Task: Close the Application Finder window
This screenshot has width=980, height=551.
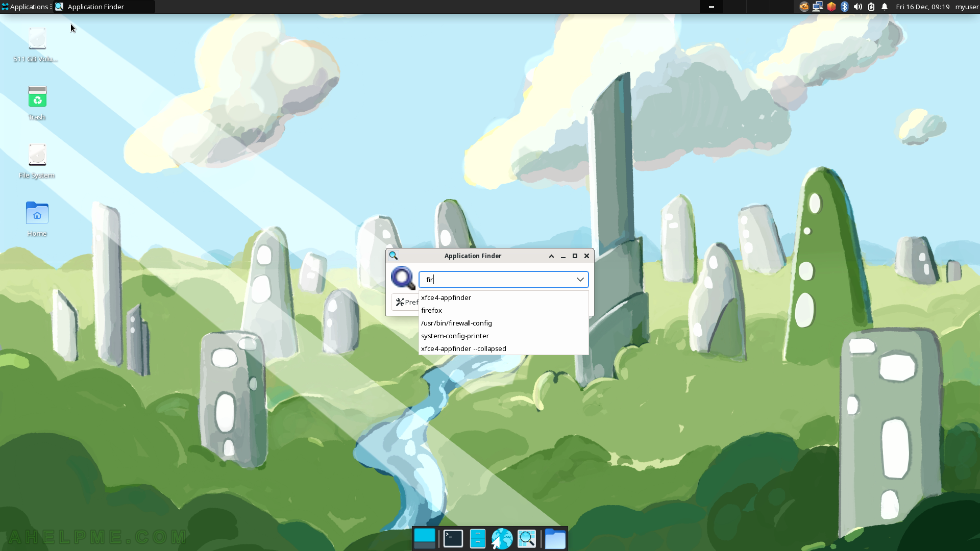Action: pos(586,256)
